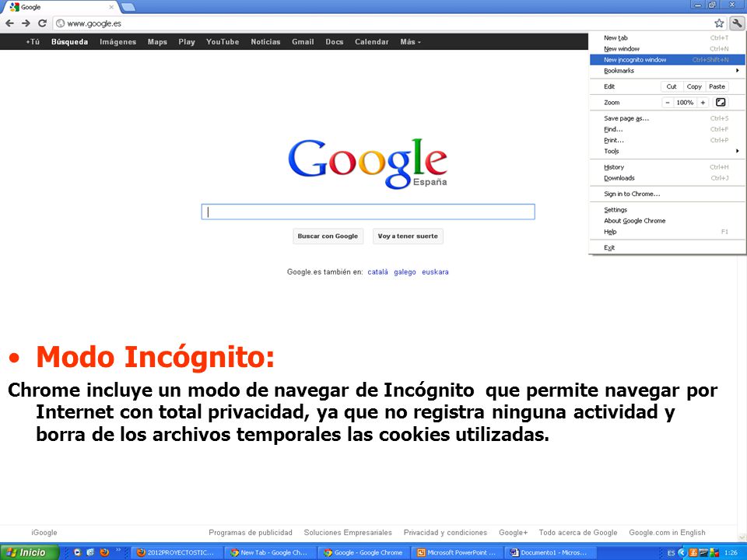
Task: Click +Tú in the Google bar
Action: [x=33, y=42]
